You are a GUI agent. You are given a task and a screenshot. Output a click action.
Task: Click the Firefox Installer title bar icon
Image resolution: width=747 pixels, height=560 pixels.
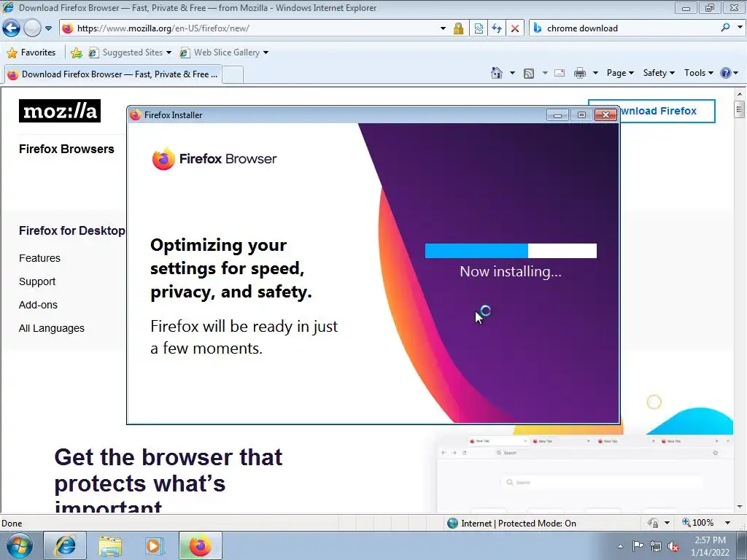click(x=135, y=114)
